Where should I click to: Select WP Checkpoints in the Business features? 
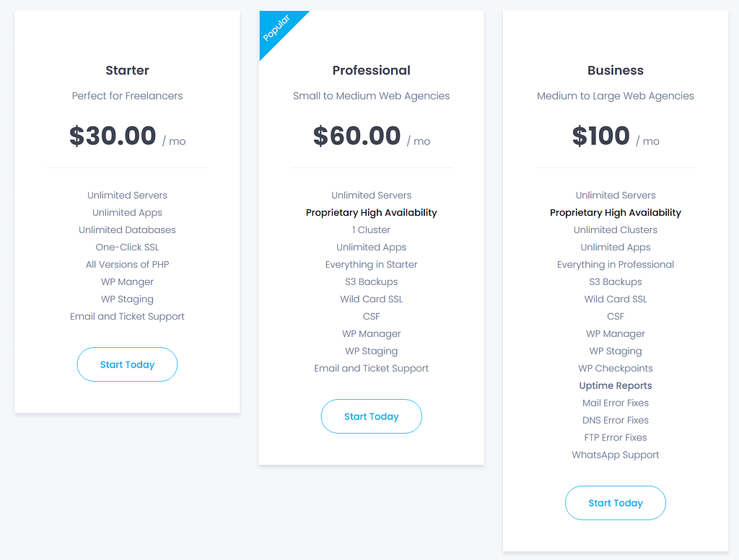615,368
